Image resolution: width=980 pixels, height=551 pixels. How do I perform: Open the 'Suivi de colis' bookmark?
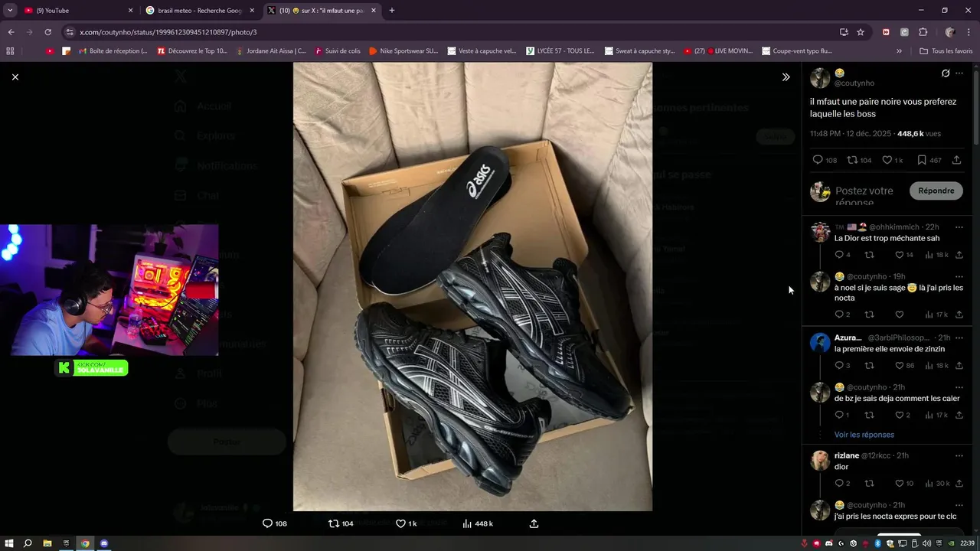[337, 51]
